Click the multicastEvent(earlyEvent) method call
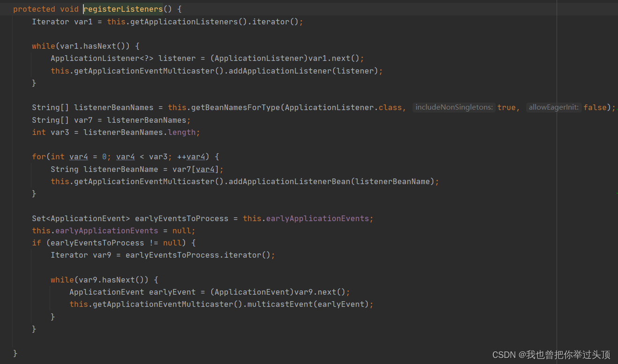Screen dimensions: 618x364 [308, 305]
